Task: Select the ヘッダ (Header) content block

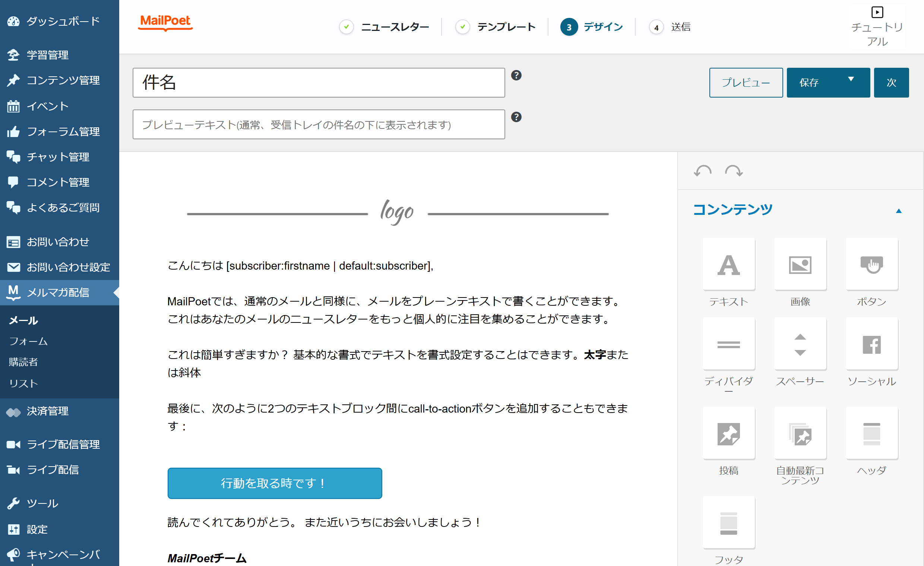Action: 871,433
